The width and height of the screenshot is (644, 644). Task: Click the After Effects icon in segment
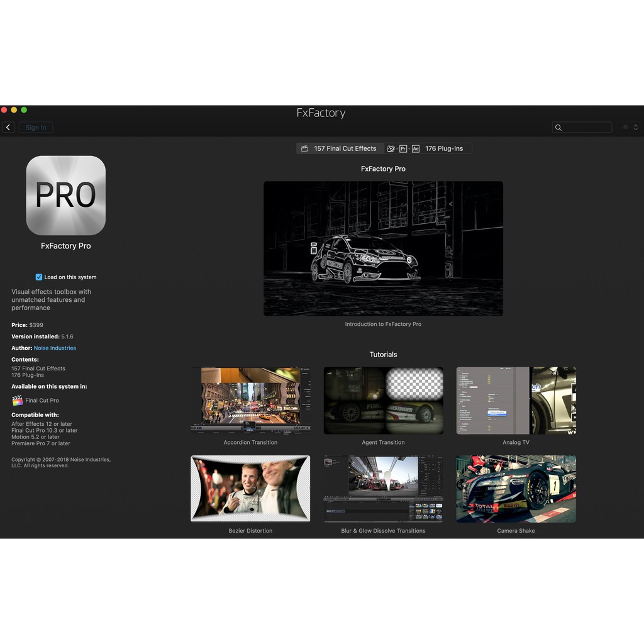click(x=416, y=149)
